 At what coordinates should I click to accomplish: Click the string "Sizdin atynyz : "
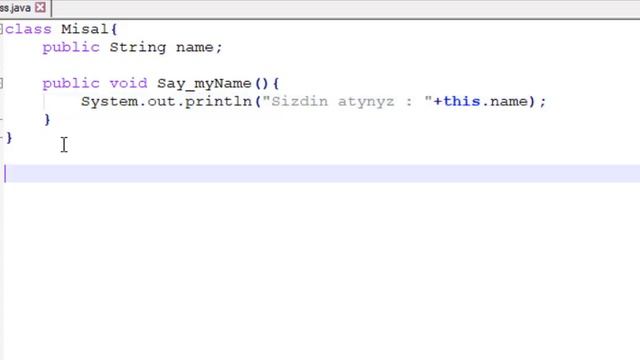pos(347,102)
